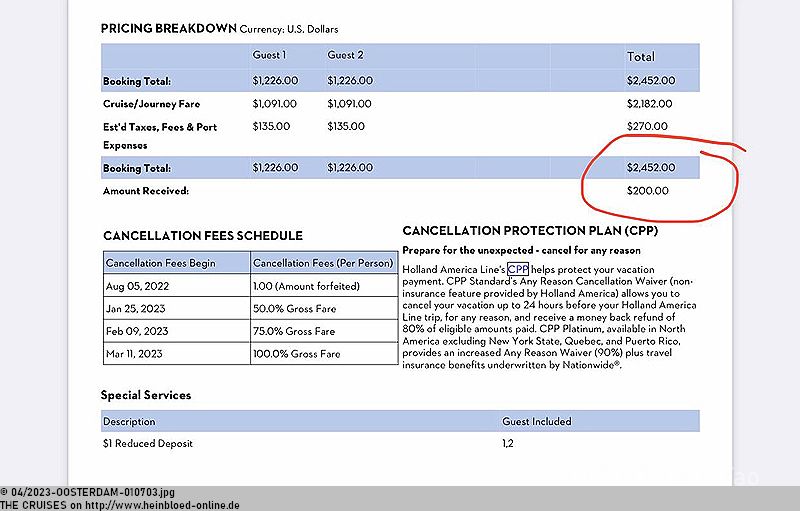Click the 50.0% Gross Fare cell
Image resolution: width=800 pixels, height=511 pixels.
[294, 309]
